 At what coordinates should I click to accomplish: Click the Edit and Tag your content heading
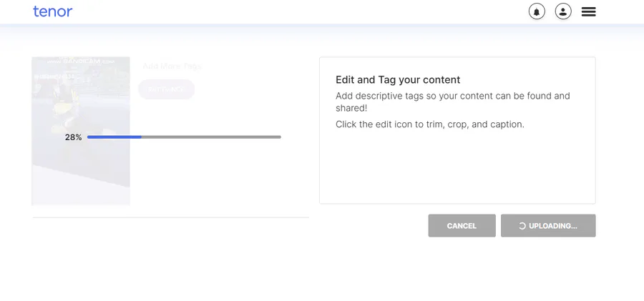(x=398, y=79)
